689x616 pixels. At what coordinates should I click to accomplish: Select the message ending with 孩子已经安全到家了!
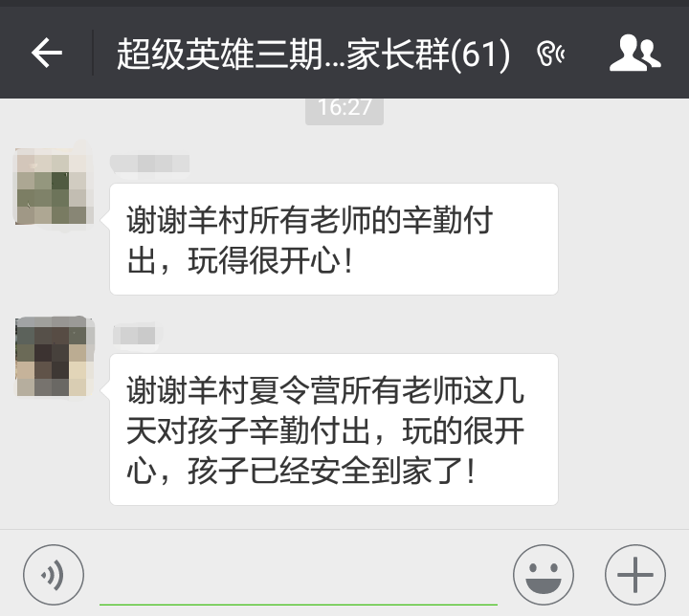click(334, 429)
